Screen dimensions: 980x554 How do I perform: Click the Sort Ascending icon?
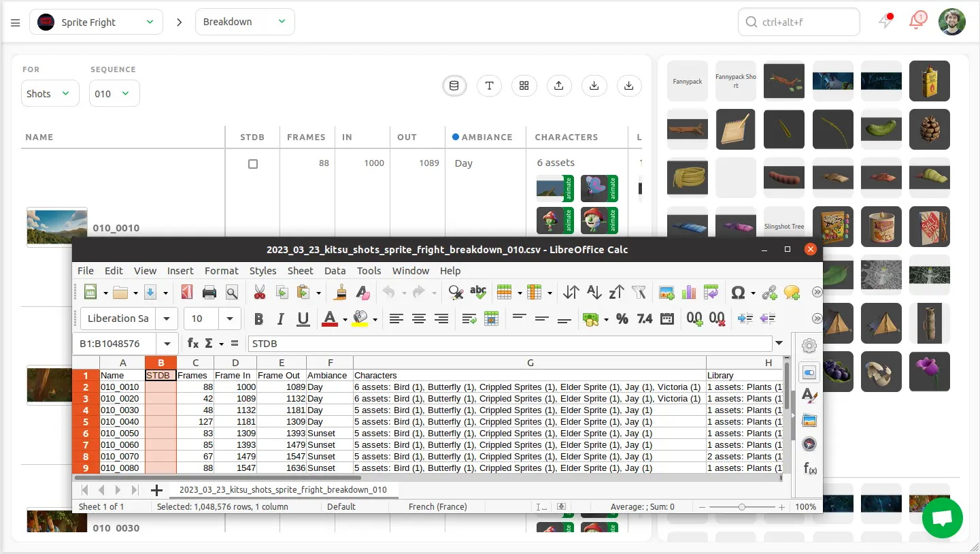pos(594,293)
